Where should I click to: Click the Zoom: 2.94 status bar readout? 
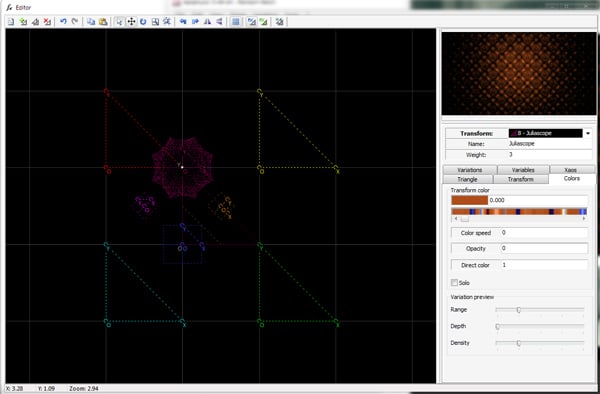(x=84, y=388)
